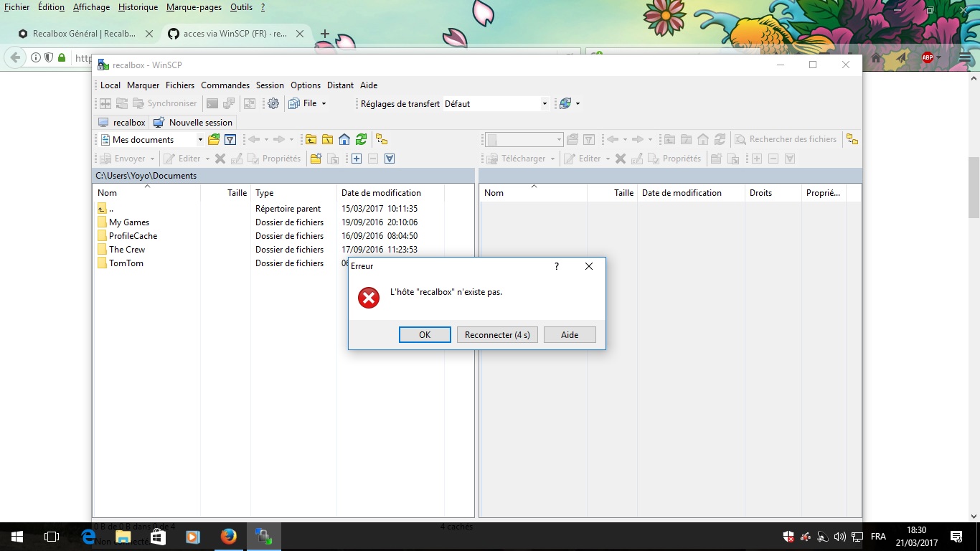Viewport: 980px width, 551px height.
Task: Open the local Envoyer dropdown arrow
Action: point(153,159)
